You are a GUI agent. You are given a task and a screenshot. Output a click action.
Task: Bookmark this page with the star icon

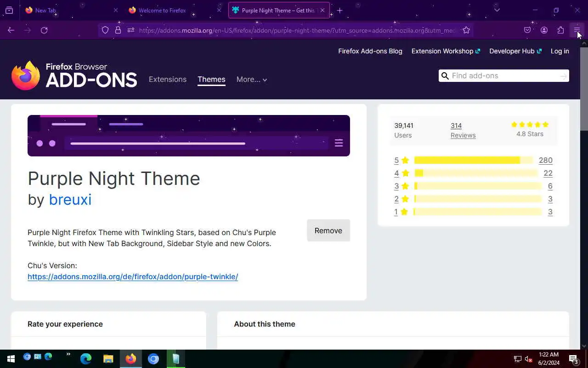tap(466, 30)
